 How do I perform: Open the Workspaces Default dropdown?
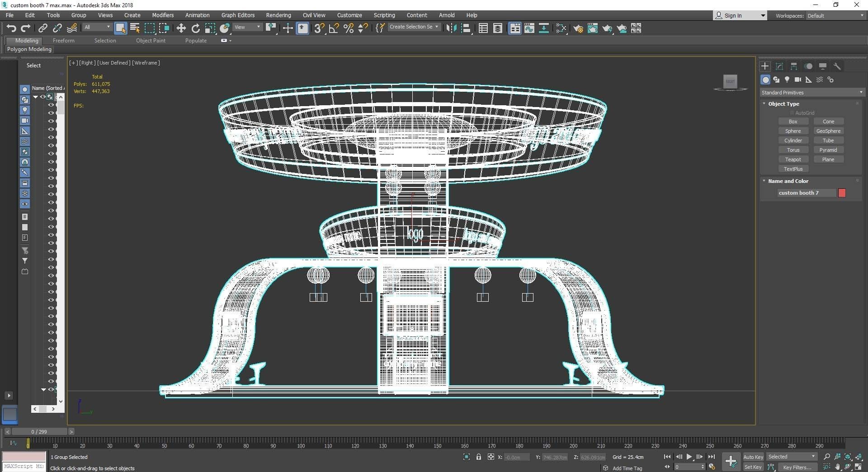coord(835,16)
